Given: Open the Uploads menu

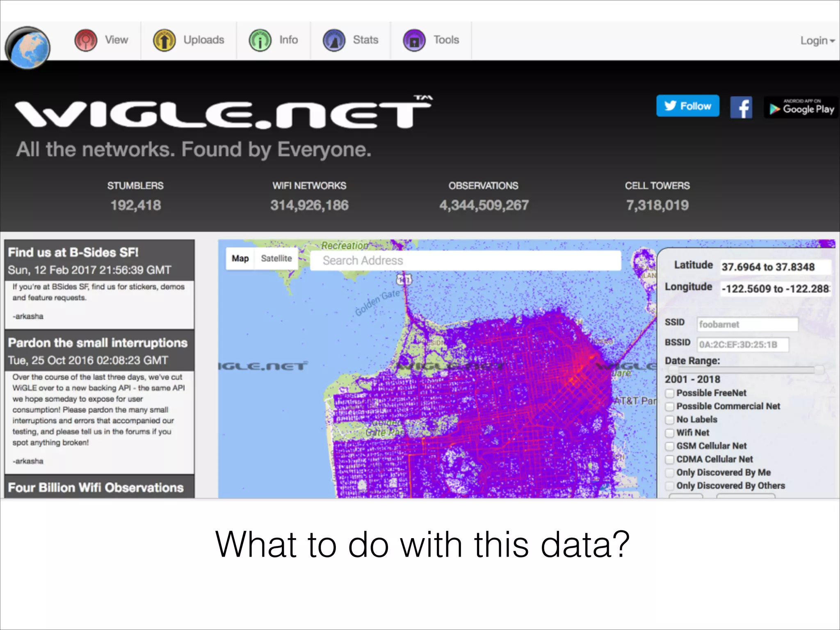Looking at the screenshot, I should pyautogui.click(x=203, y=40).
